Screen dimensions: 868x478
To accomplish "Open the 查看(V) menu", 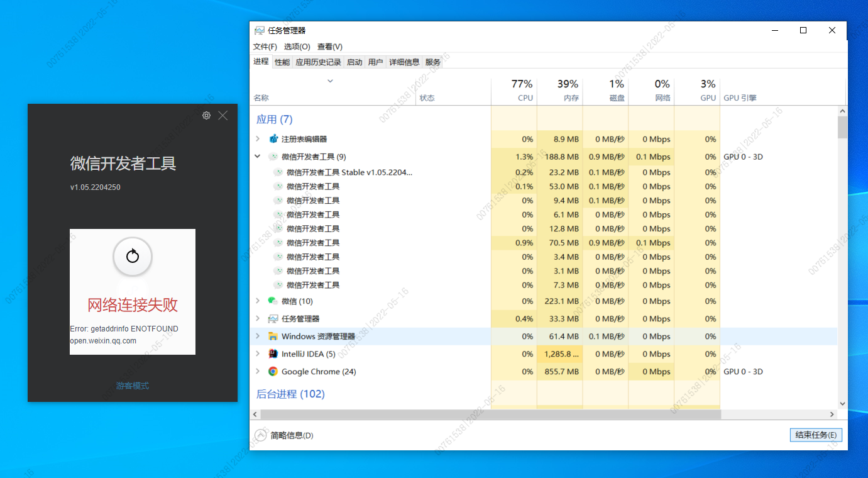I will tap(330, 47).
